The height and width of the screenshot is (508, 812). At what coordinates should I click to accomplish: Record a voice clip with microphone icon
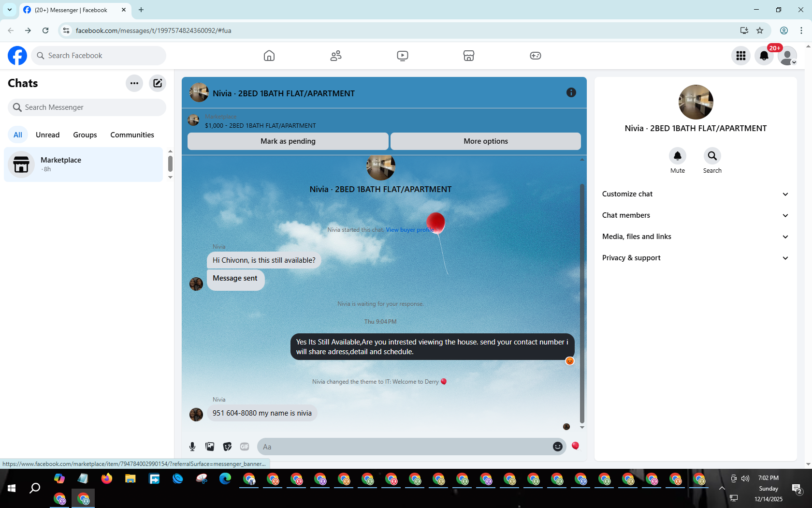click(192, 447)
